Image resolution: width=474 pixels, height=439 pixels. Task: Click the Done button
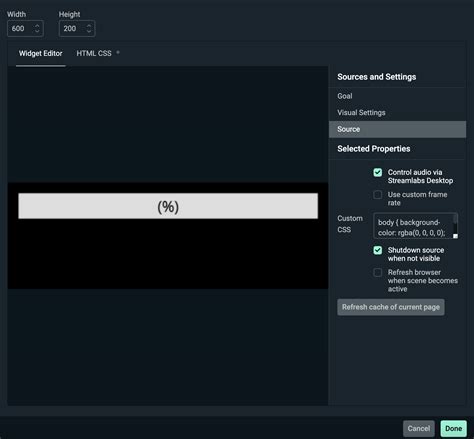coord(453,428)
